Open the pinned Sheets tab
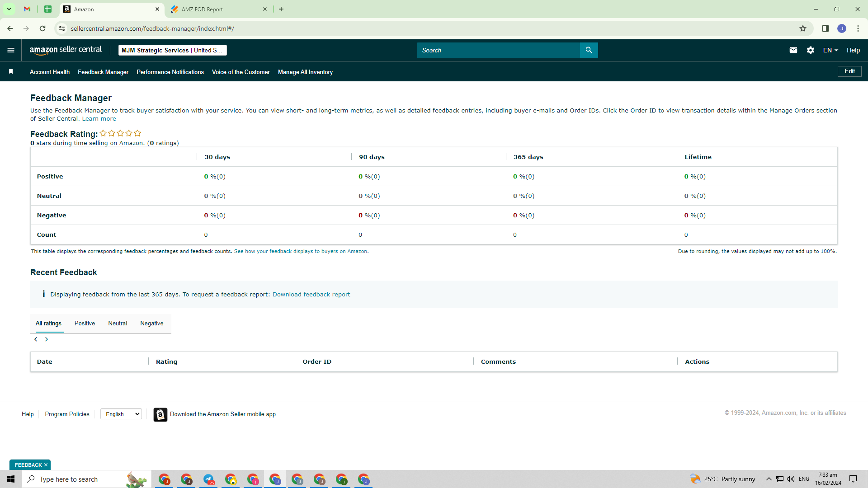Viewport: 868px width, 488px height. tap(48, 9)
